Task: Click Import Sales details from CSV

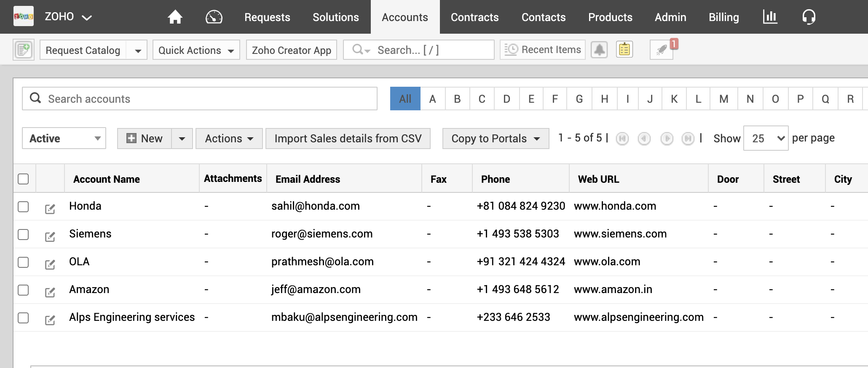Action: pos(348,139)
